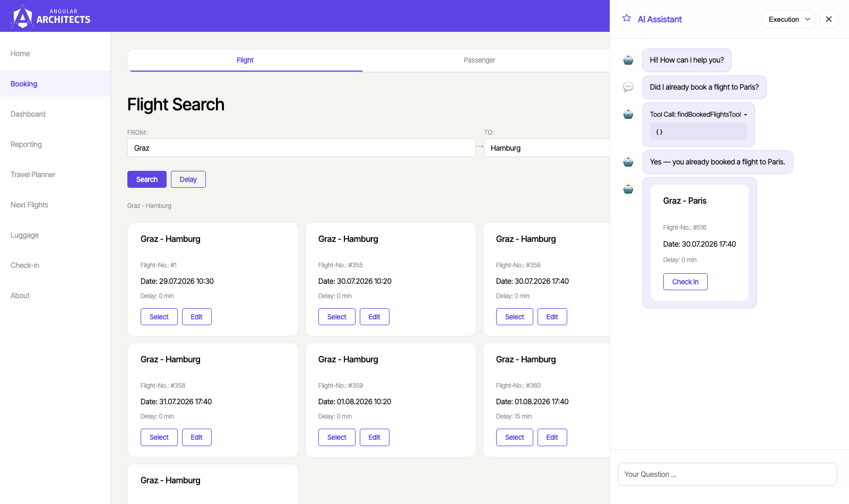Open Luggage in the sidebar
This screenshot has height=504, width=849.
pos(55,235)
